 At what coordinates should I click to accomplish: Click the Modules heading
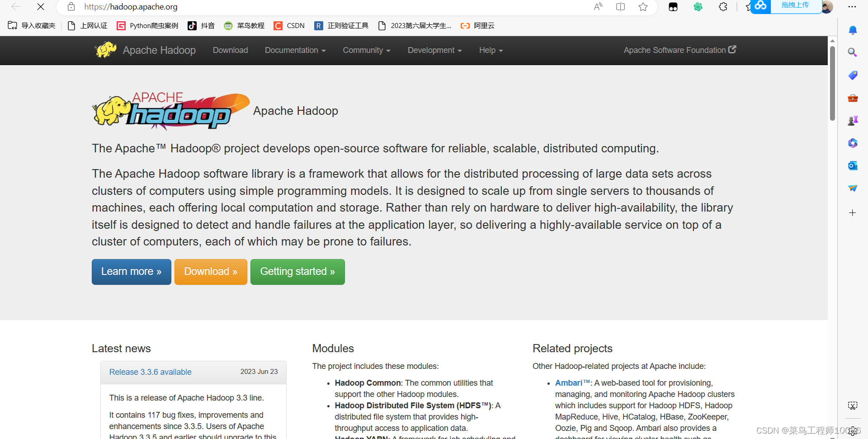pos(333,349)
